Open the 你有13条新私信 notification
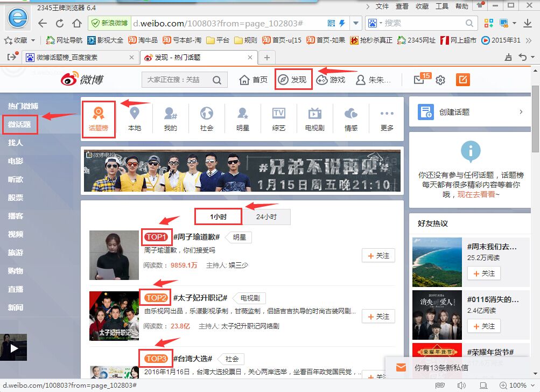The width and height of the screenshot is (540, 392). [x=441, y=368]
